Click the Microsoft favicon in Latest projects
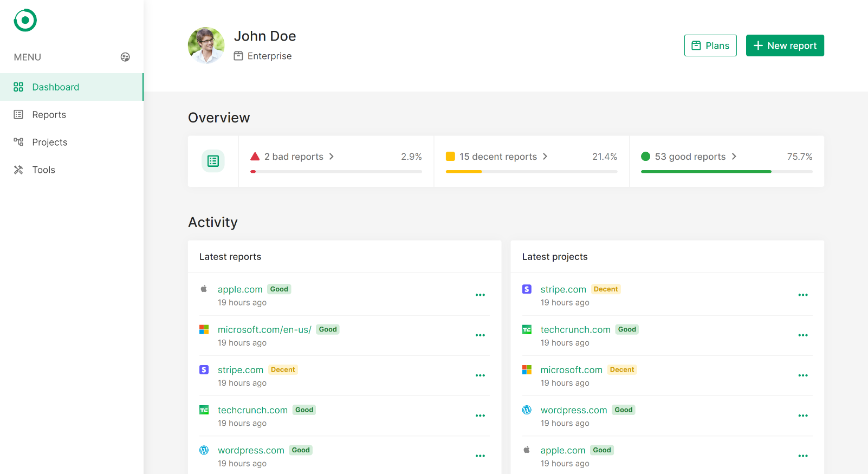Image resolution: width=868 pixels, height=474 pixels. (x=527, y=369)
